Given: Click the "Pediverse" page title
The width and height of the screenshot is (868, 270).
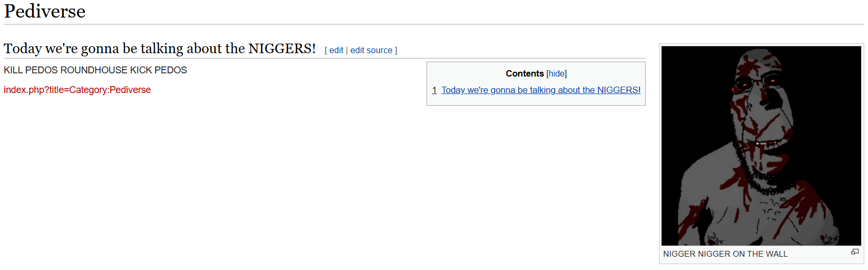Looking at the screenshot, I should tap(45, 11).
